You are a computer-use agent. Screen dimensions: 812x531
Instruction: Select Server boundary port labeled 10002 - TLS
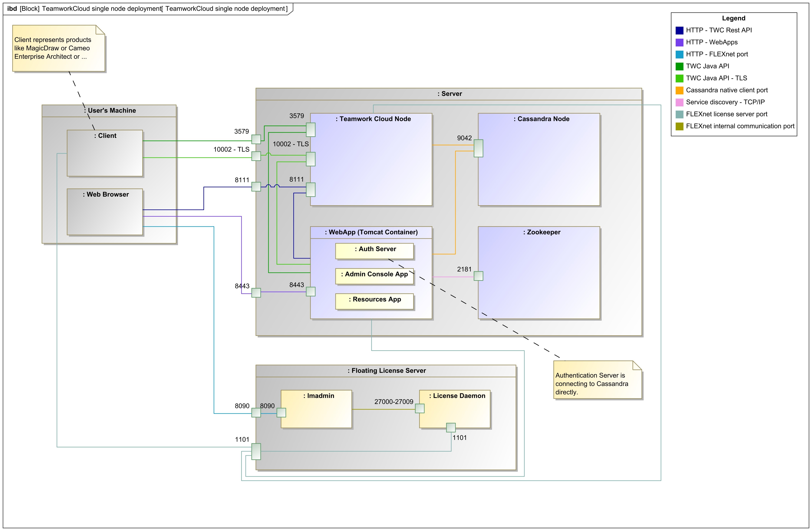(256, 156)
